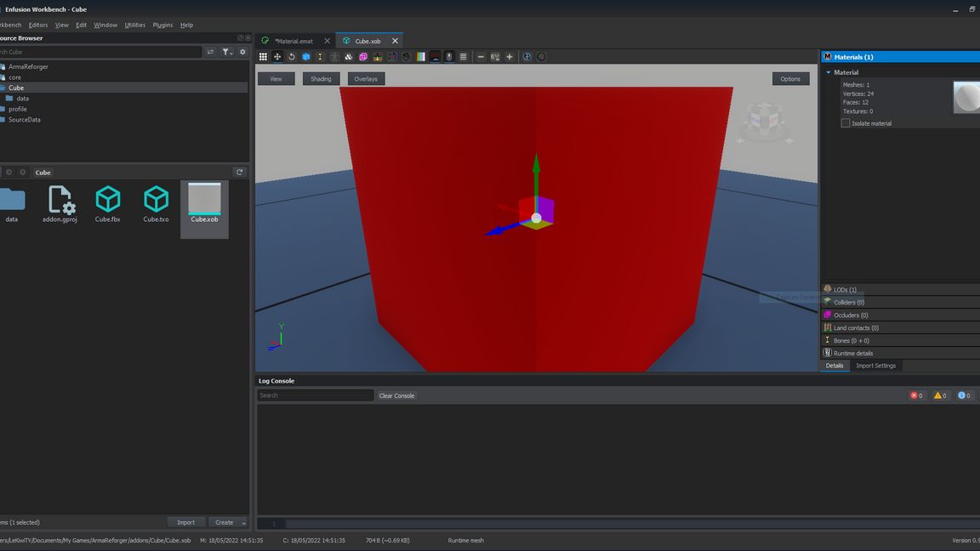The height and width of the screenshot is (551, 980).
Task: Click the Clear Console button
Action: (x=396, y=395)
